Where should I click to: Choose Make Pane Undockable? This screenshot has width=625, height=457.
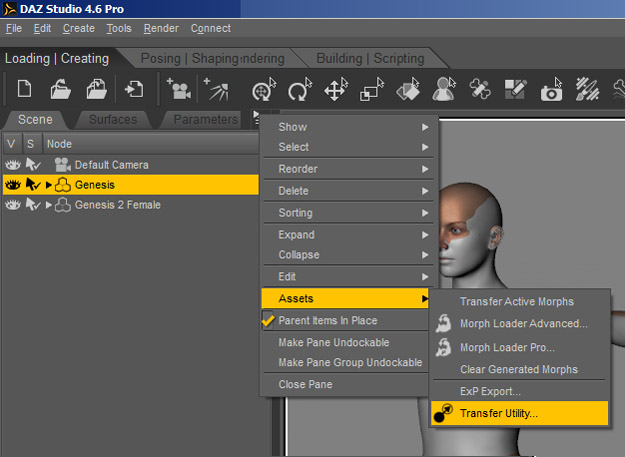(x=346, y=342)
